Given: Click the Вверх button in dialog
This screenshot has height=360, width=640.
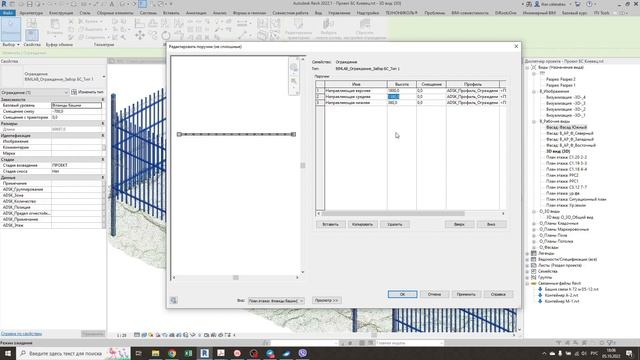Looking at the screenshot, I should 459,224.
